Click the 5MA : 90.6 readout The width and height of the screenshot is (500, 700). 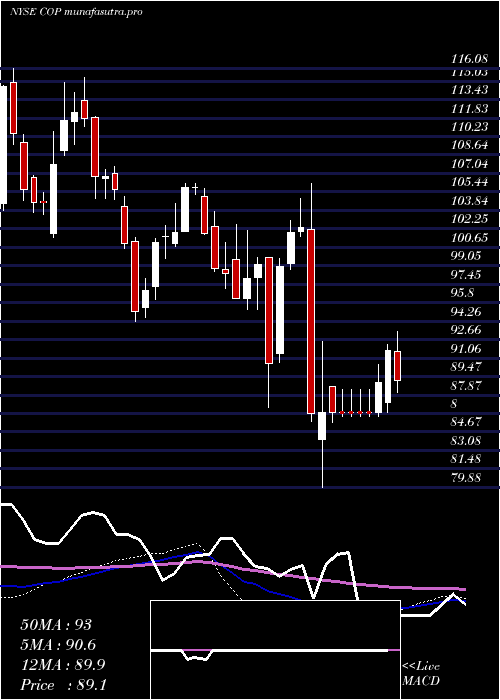pos(58,645)
